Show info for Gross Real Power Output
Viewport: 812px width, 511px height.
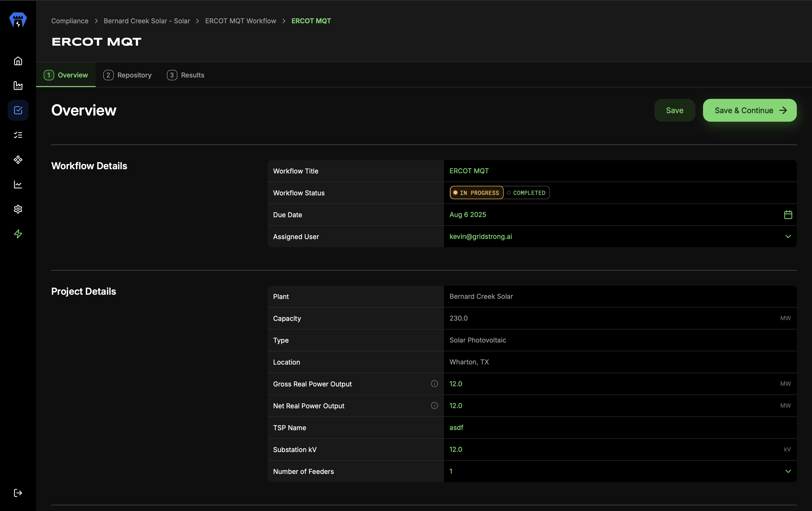(434, 384)
